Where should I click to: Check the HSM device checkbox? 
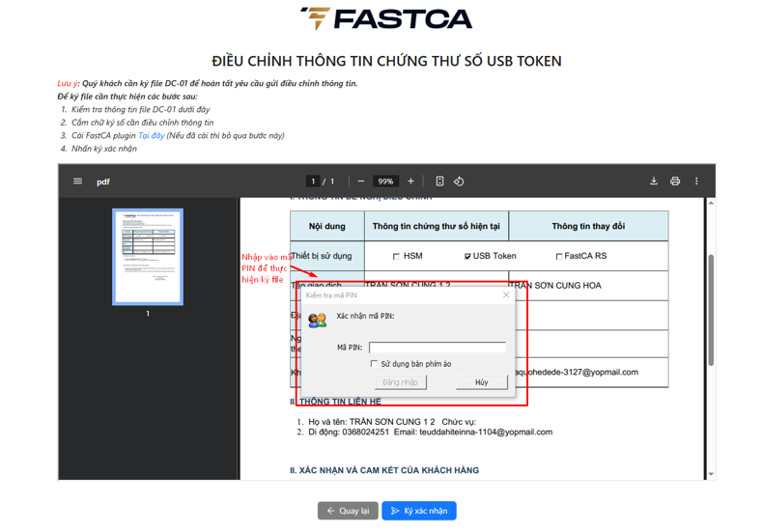pyautogui.click(x=396, y=257)
